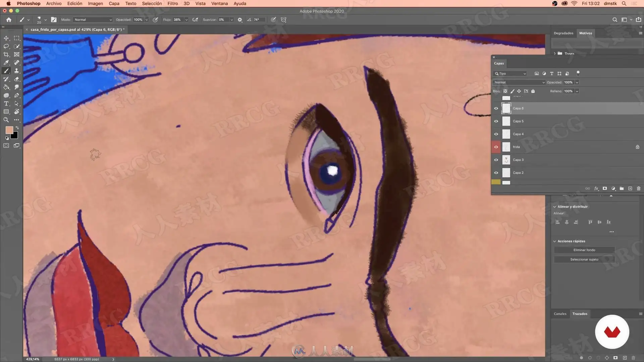
Task: Open the brush Modo blend dropdown
Action: 93,20
